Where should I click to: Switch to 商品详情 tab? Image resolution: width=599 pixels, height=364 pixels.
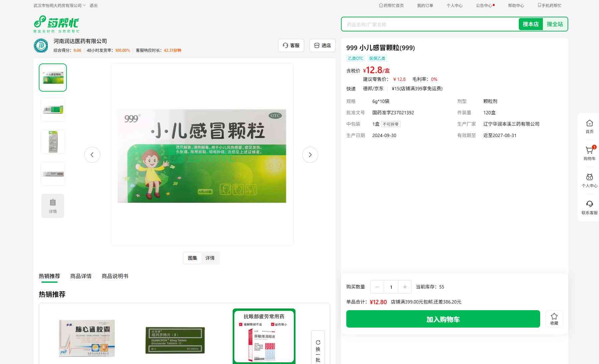[81, 276]
